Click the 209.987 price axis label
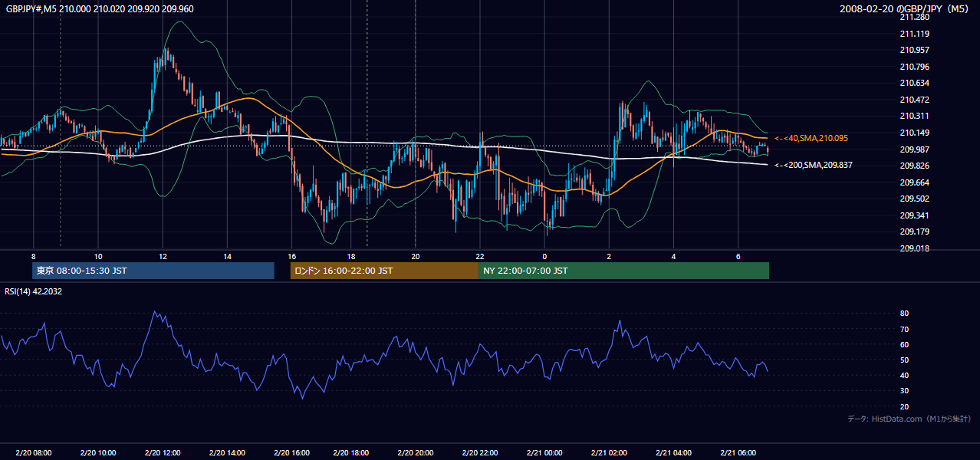980x460 pixels. pos(915,149)
